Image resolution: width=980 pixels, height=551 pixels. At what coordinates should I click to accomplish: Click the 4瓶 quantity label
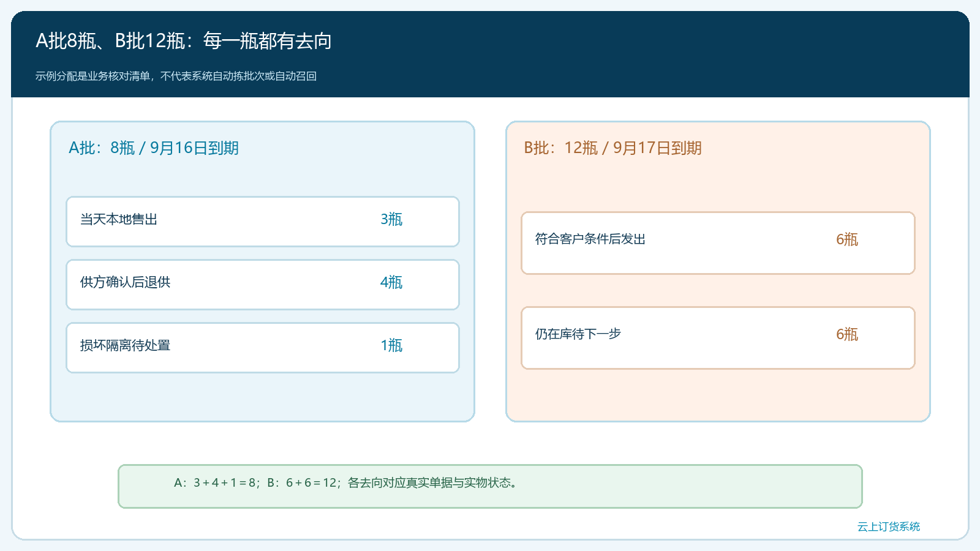391,282
